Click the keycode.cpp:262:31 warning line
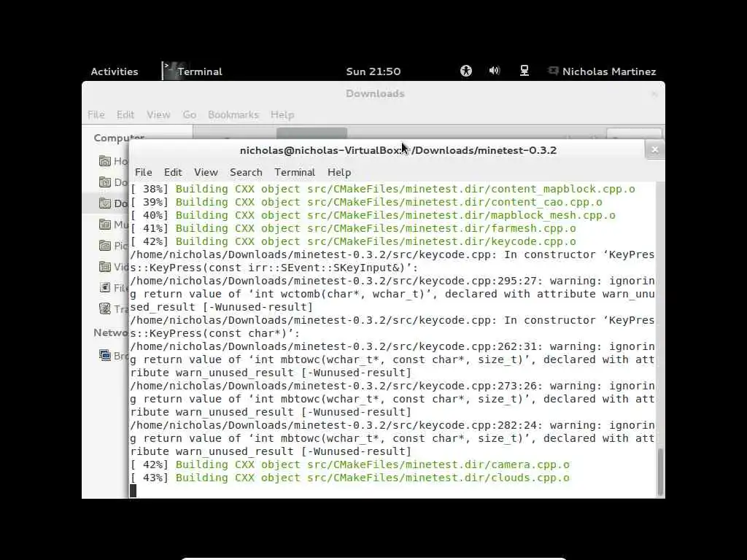The height and width of the screenshot is (560, 747). [392, 346]
